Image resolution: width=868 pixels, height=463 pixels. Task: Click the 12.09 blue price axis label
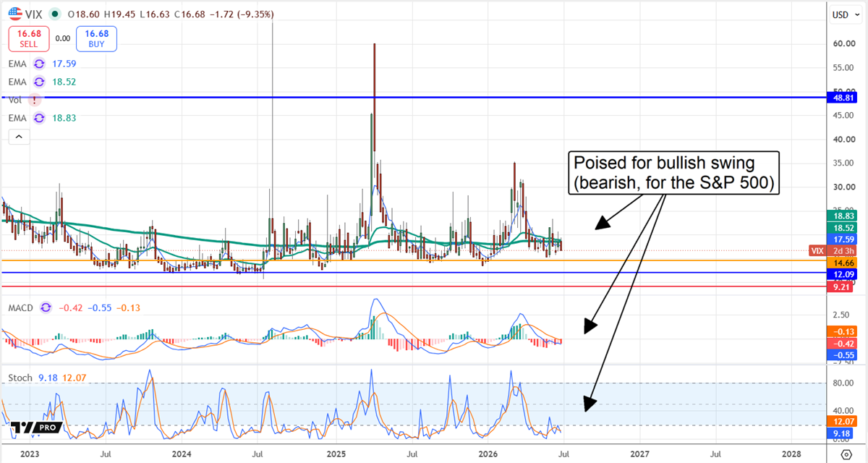pyautogui.click(x=841, y=275)
